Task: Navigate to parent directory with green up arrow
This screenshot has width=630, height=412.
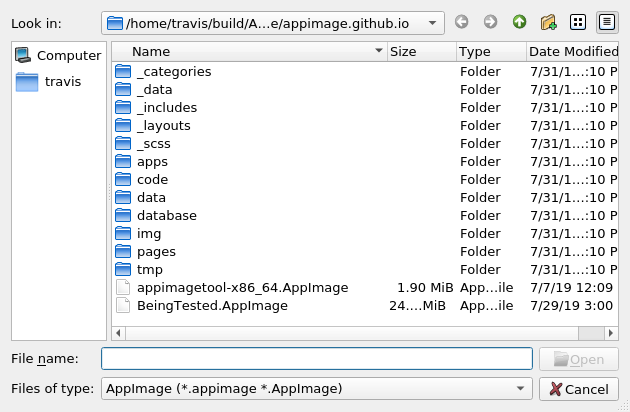Action: (x=520, y=22)
